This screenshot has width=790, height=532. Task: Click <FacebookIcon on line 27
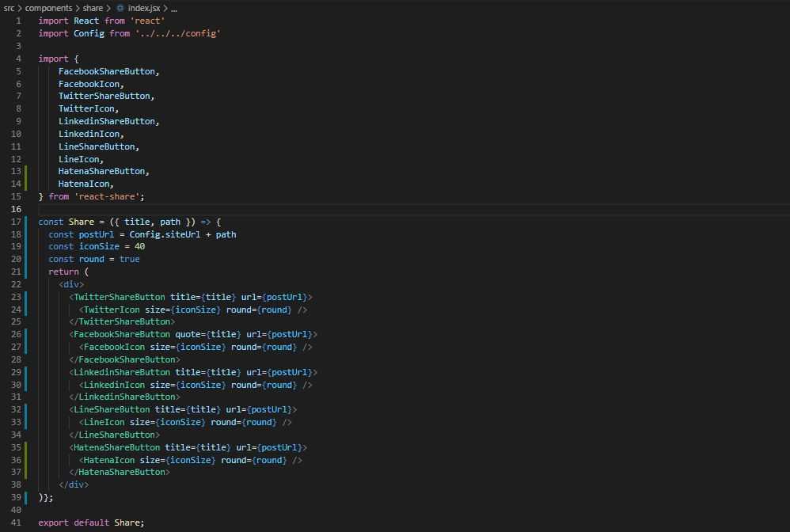point(112,346)
